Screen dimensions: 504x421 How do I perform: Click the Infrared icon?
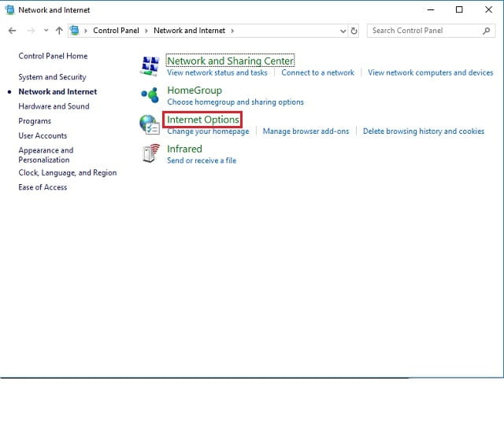tap(150, 153)
